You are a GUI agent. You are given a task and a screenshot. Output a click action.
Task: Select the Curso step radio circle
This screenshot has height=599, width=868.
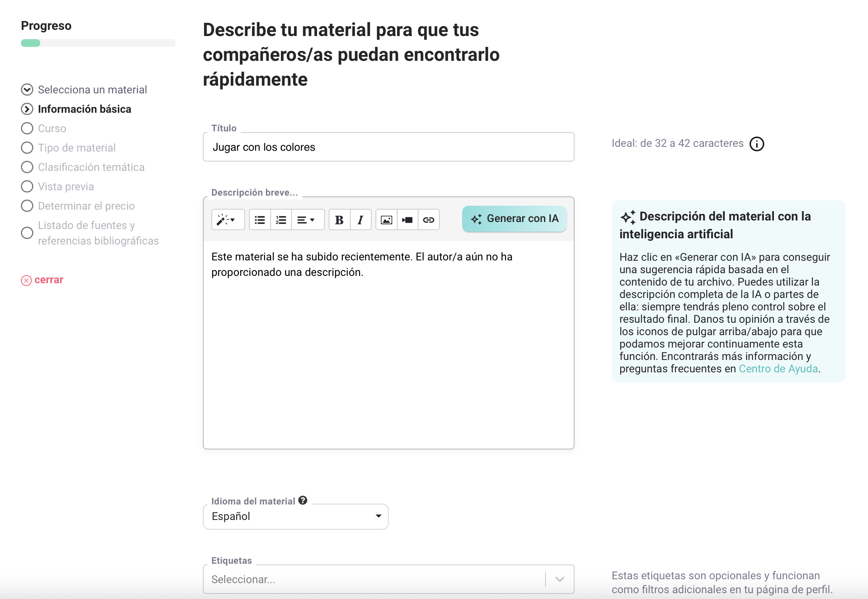click(x=27, y=128)
